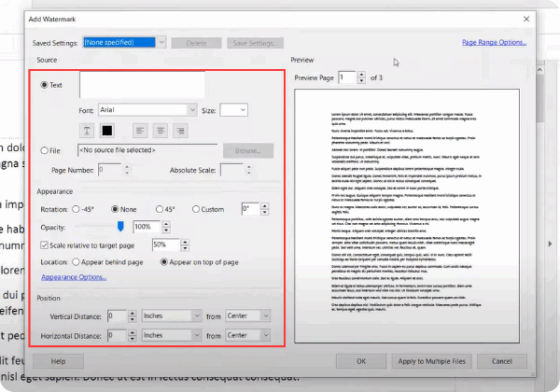
Task: Click the Page Range Options link
Action: pyautogui.click(x=495, y=42)
